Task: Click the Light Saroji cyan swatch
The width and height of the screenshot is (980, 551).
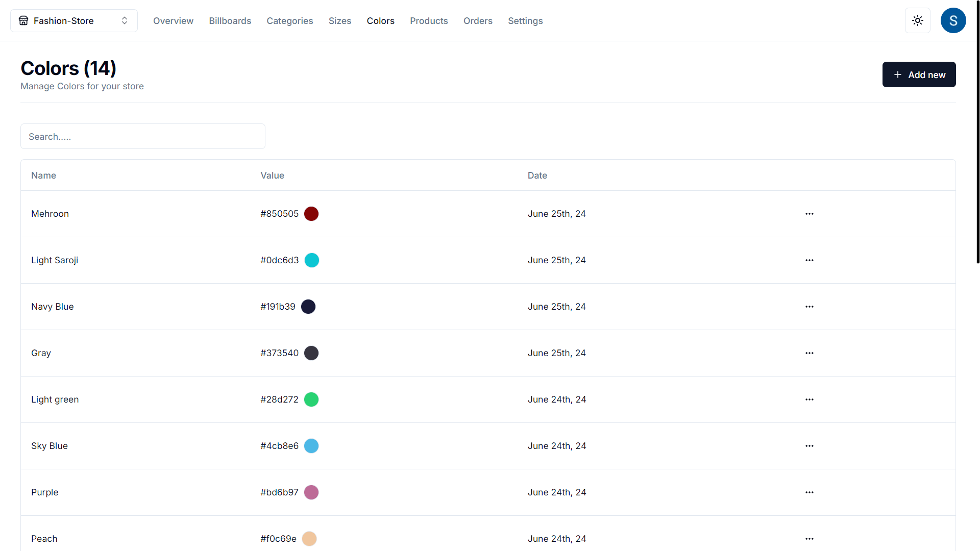Action: [x=312, y=260]
